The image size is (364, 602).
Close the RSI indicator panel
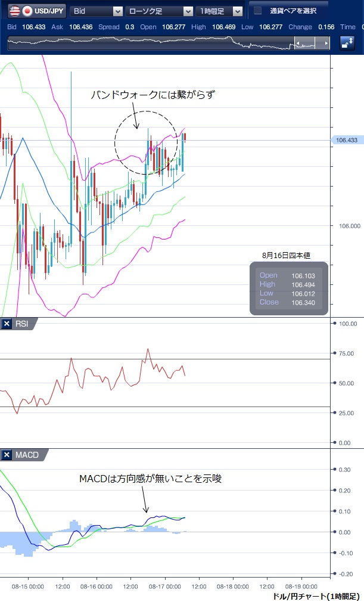[7, 324]
